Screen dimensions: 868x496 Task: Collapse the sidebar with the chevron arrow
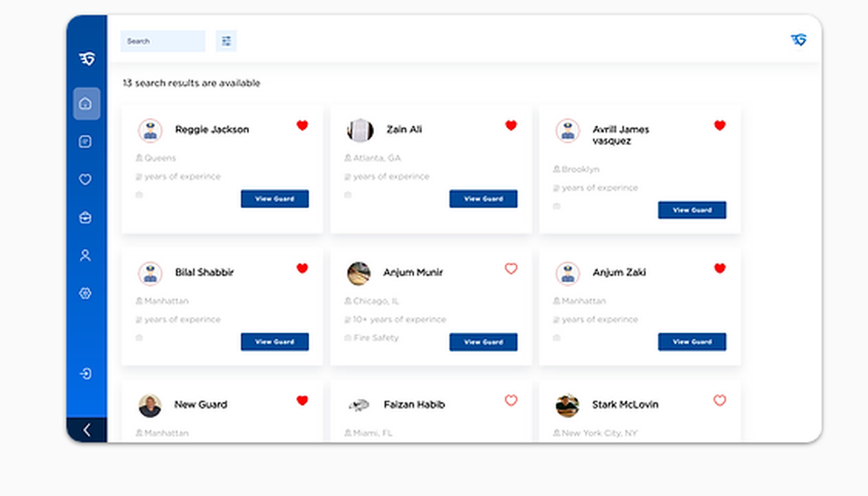click(86, 430)
